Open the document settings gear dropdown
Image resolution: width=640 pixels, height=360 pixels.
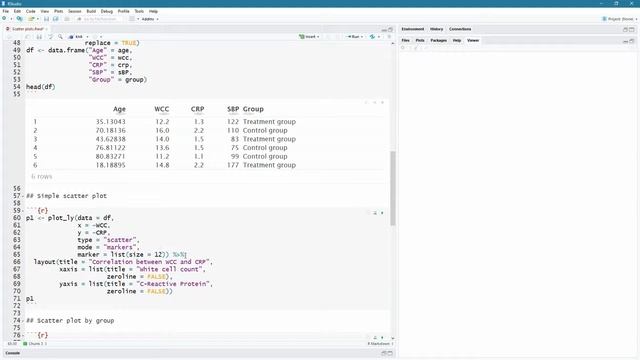97,37
